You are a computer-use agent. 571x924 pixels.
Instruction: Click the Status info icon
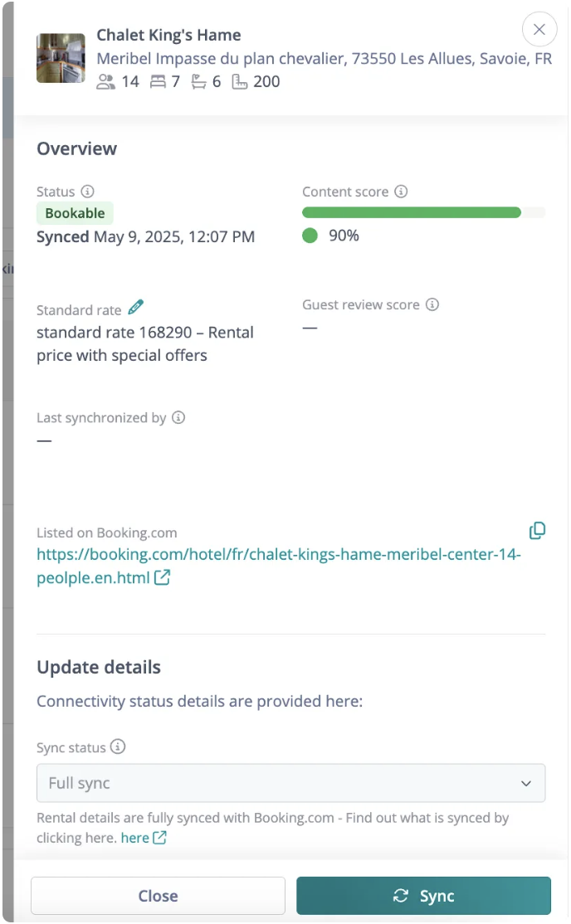click(x=87, y=192)
